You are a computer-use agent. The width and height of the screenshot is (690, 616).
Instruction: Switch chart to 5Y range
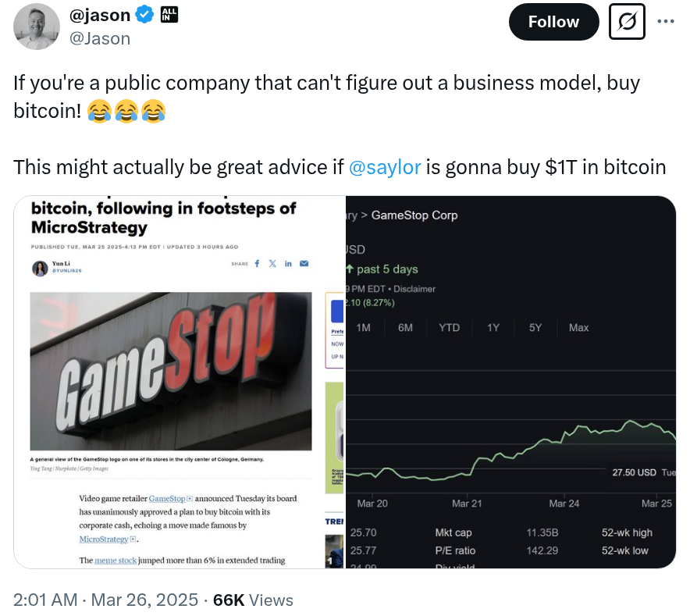[x=535, y=328]
